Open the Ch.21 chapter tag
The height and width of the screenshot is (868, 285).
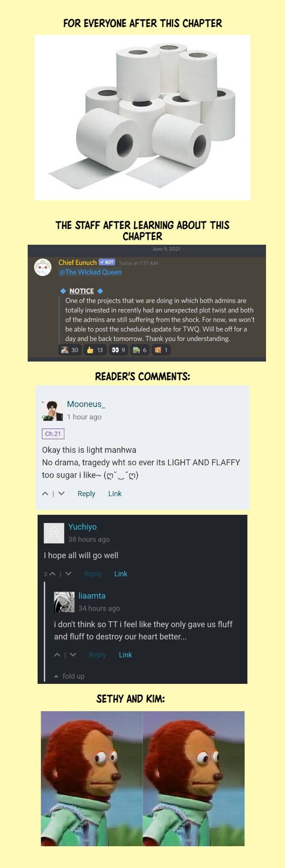point(53,434)
